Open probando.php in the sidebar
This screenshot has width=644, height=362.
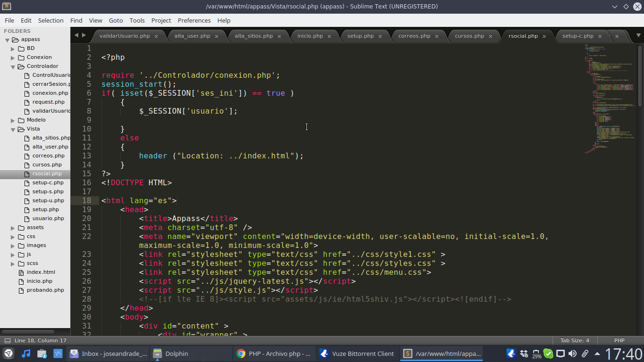click(45, 290)
